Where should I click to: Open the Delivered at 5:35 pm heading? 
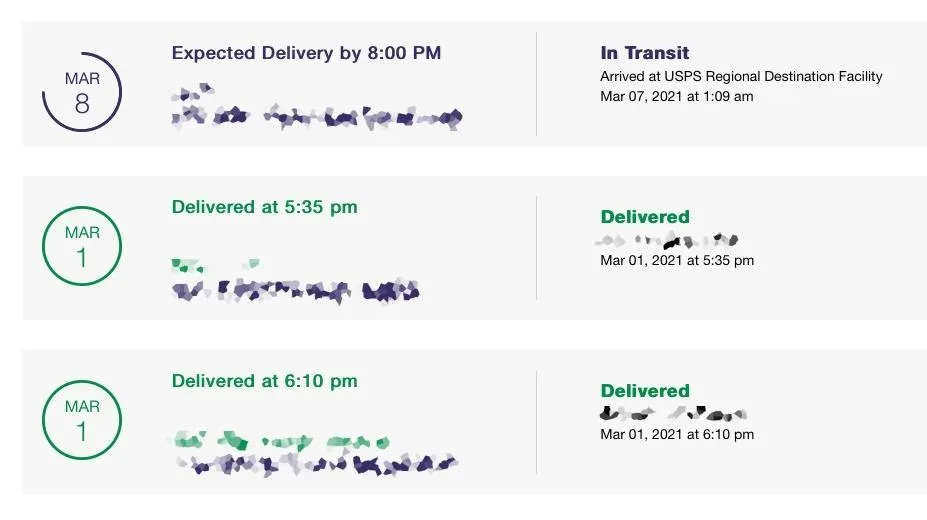(x=264, y=207)
